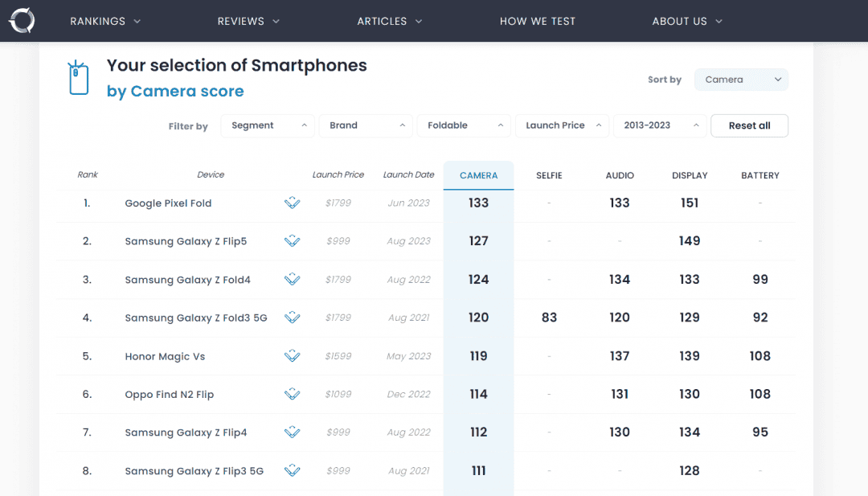Click Galaxy Z Fold3 5G selfie score 83
The height and width of the screenshot is (496, 868).
[549, 318]
